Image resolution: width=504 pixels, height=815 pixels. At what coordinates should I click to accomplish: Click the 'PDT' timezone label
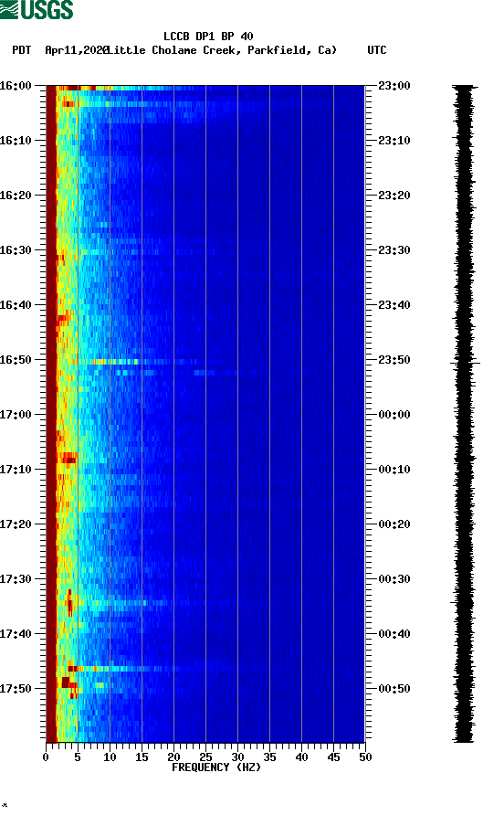coord(22,50)
